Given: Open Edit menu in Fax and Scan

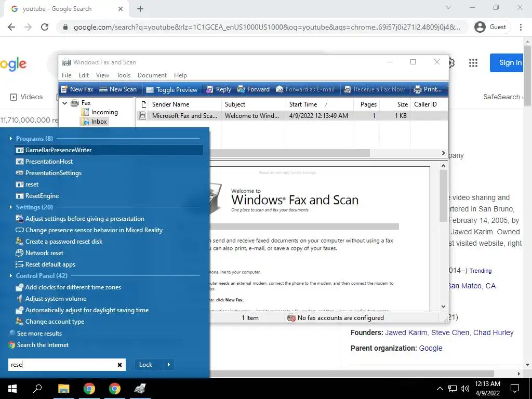Looking at the screenshot, I should (84, 75).
